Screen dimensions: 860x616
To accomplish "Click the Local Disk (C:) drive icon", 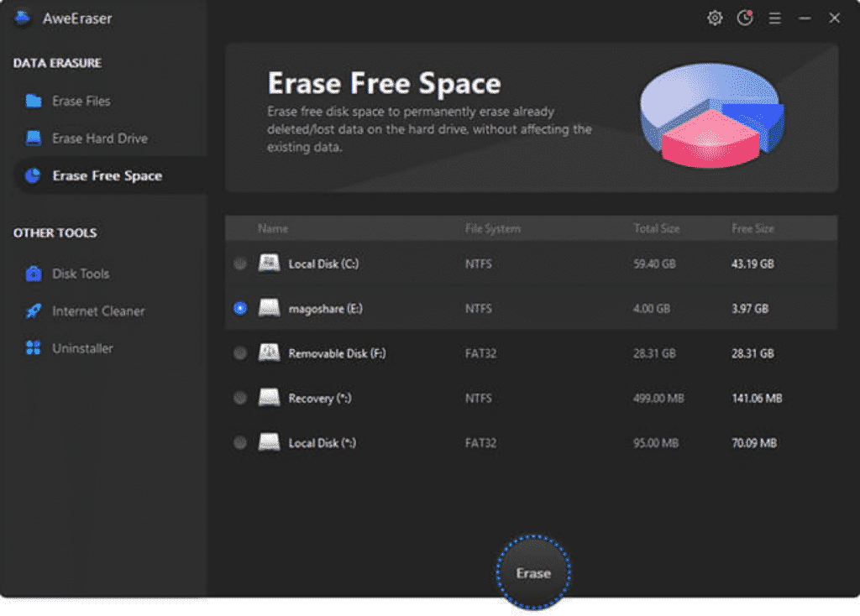I will click(269, 264).
